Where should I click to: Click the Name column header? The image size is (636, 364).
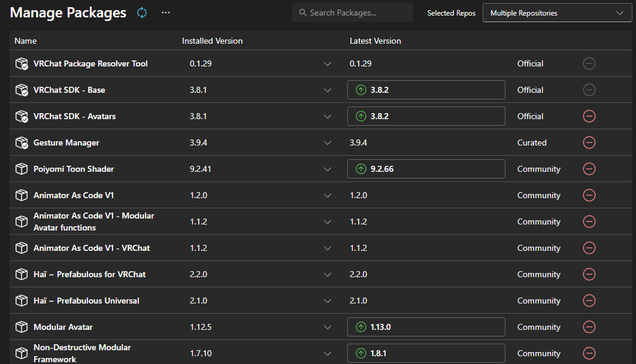(26, 41)
